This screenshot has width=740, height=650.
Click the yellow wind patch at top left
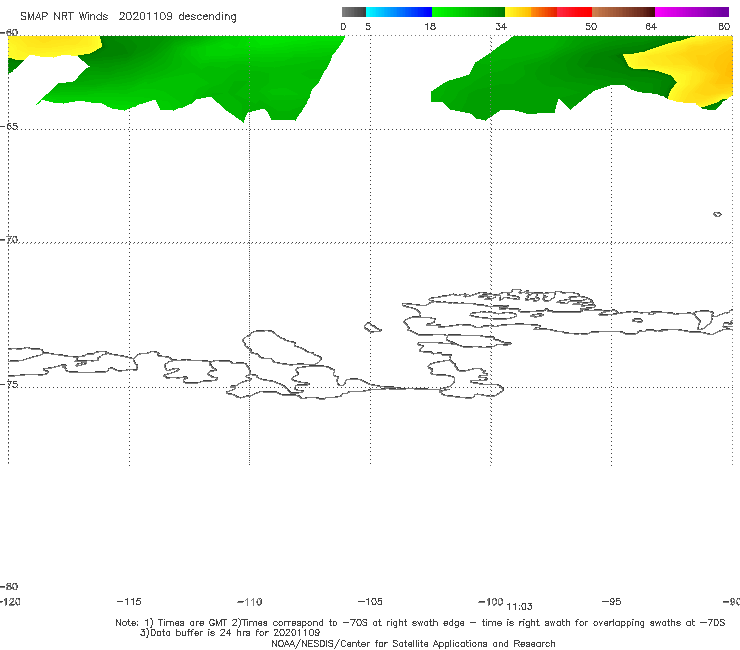[x=52, y=45]
